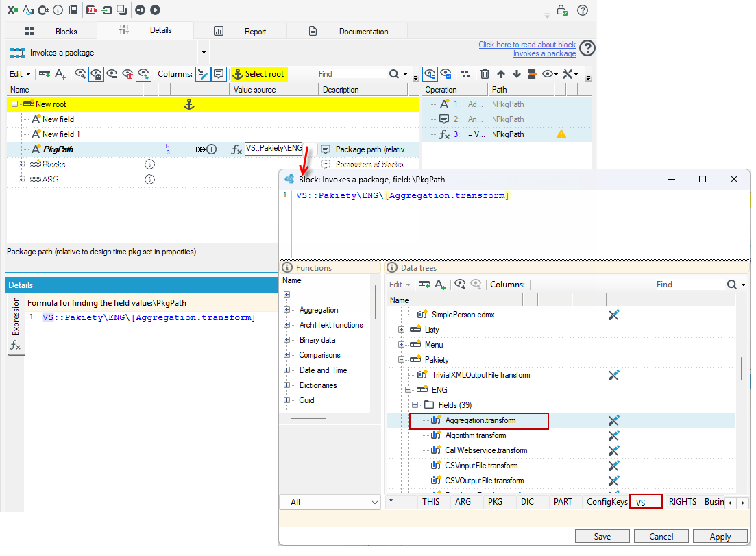Open the Edit dropdown in main toolbar
The height and width of the screenshot is (556, 756).
(x=20, y=74)
